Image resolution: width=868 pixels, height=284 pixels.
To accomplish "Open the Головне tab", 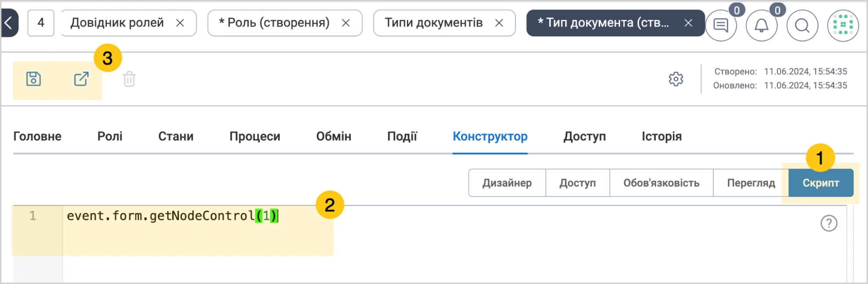I will 37,136.
